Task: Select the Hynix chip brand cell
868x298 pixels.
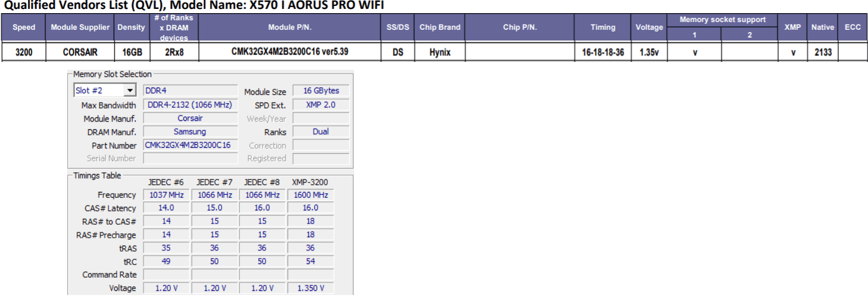Action: click(x=440, y=52)
